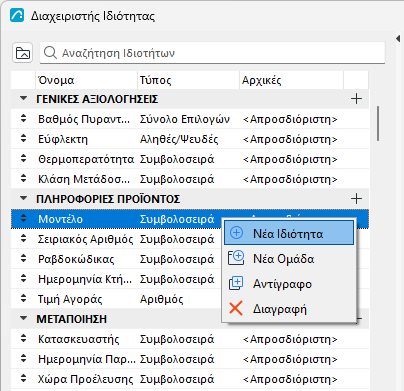Click reorder handle of Θερμοπερατότητα row
The width and height of the screenshot is (404, 391).
pyautogui.click(x=23, y=159)
